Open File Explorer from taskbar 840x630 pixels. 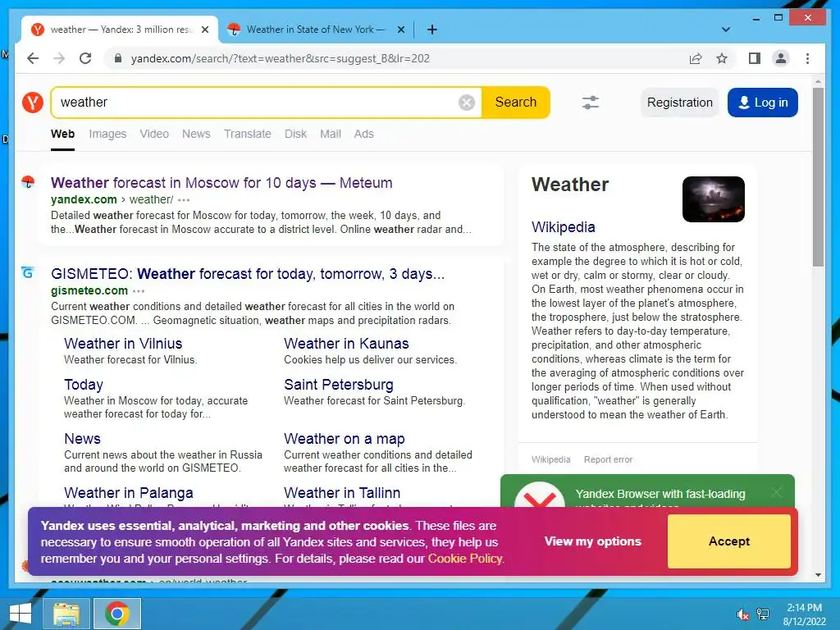[66, 614]
